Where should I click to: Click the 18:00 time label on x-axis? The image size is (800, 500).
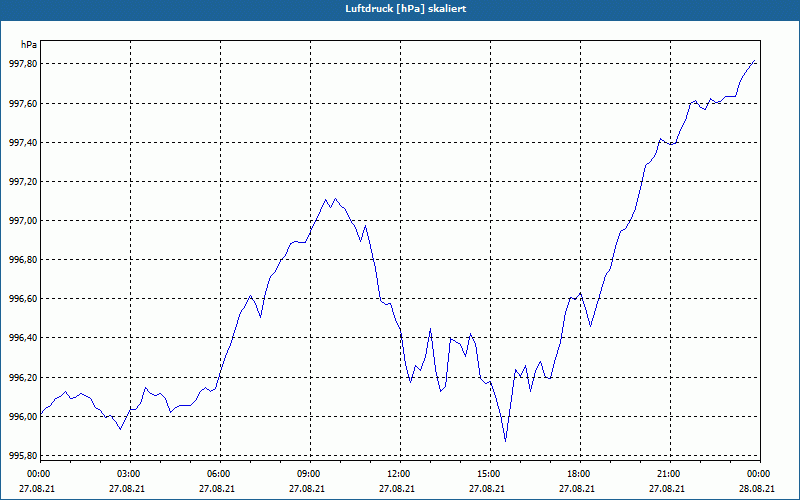click(x=578, y=474)
